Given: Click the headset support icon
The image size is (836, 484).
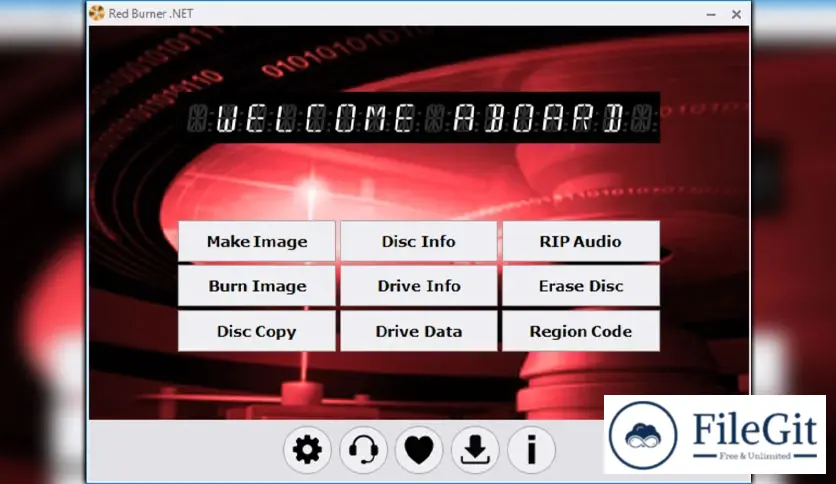Looking at the screenshot, I should tap(364, 450).
